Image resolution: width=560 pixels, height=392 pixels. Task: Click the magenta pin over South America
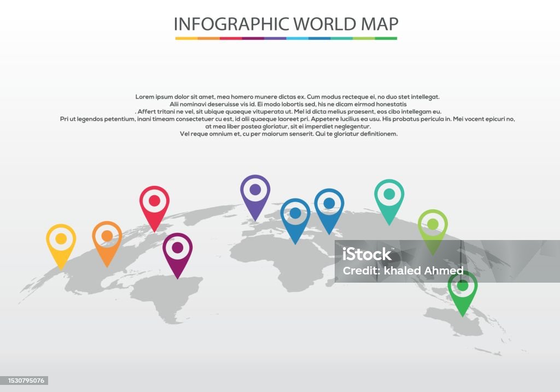point(178,256)
